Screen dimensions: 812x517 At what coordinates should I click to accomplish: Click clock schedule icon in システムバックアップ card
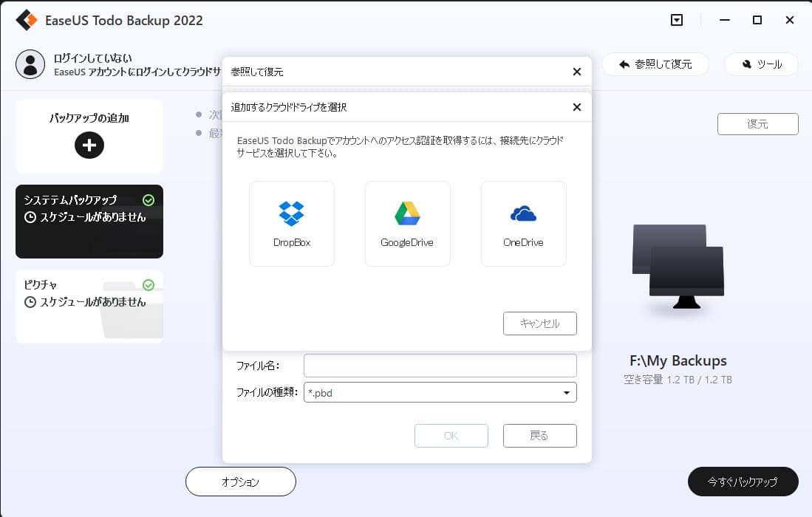(x=30, y=217)
